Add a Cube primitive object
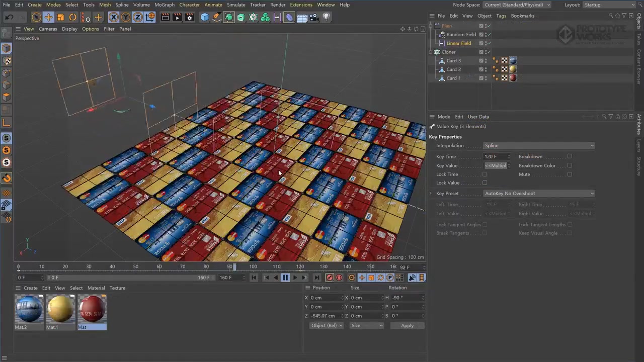Viewport: 644px width, 362px height. [205, 18]
